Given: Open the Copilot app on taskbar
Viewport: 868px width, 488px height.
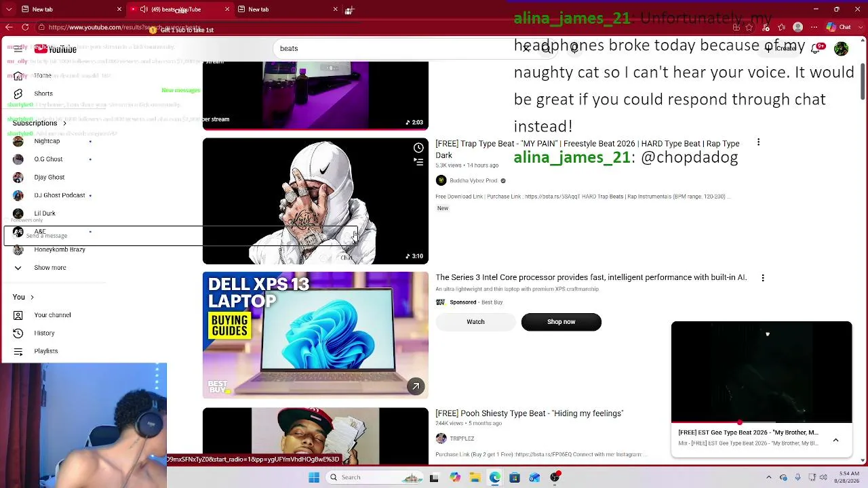Looking at the screenshot, I should [455, 478].
